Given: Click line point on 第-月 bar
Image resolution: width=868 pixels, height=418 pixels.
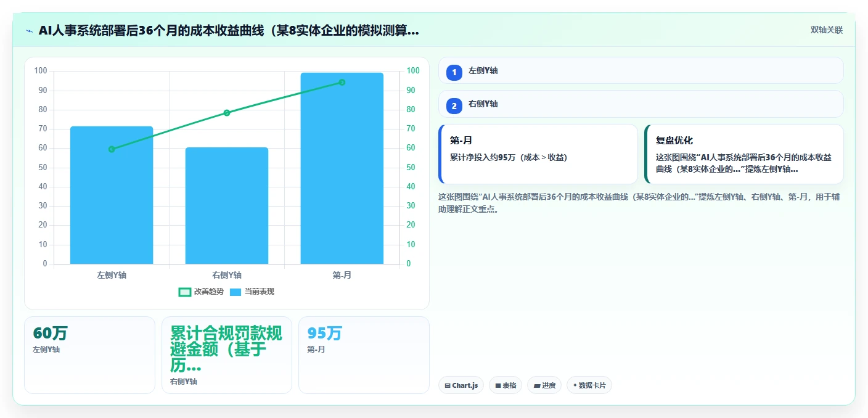Looking at the screenshot, I should (342, 82).
